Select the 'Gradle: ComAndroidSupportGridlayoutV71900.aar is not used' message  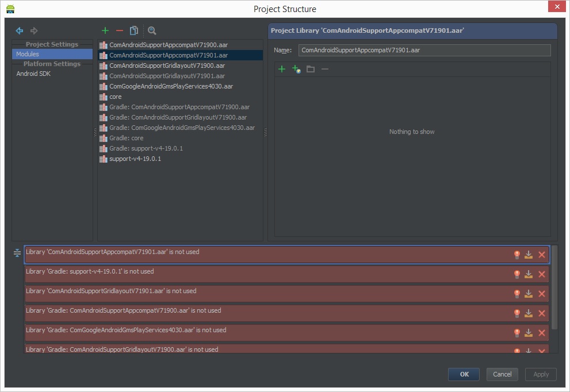pos(286,349)
